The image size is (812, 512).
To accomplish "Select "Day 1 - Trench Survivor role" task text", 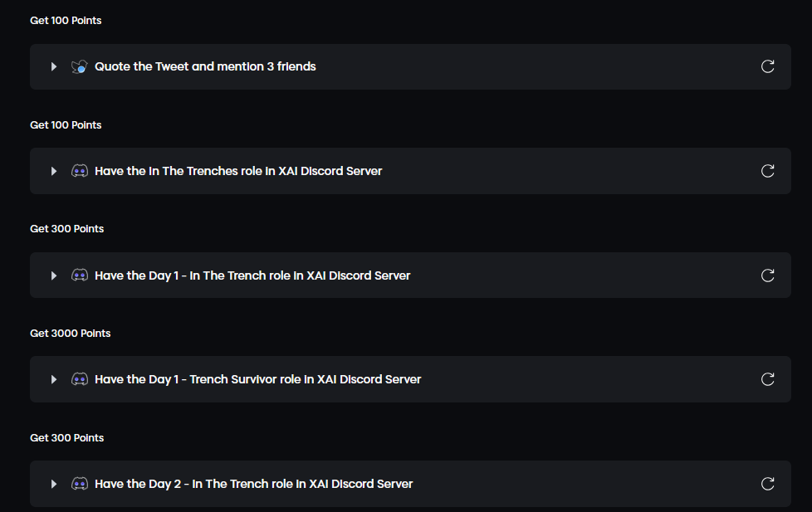I will pyautogui.click(x=257, y=379).
